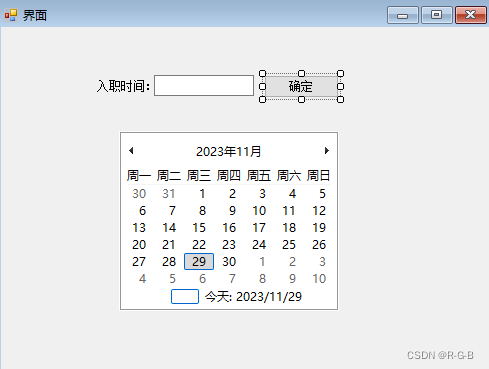Select grayed date 31 of October
This screenshot has width=489, height=369.
pos(169,194)
